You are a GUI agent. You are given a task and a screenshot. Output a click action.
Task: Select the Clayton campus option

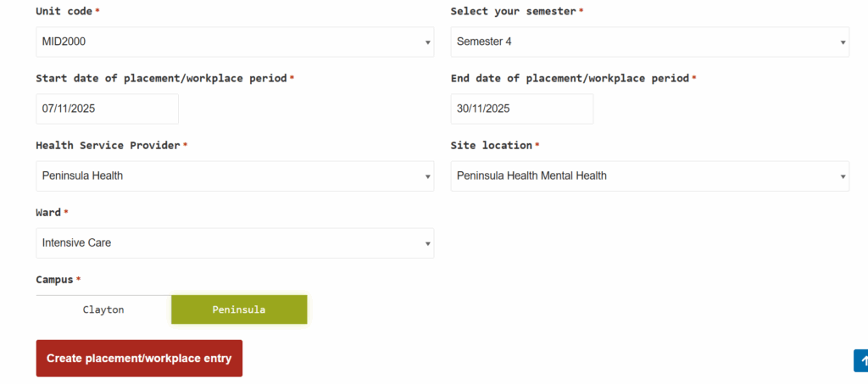(x=103, y=309)
